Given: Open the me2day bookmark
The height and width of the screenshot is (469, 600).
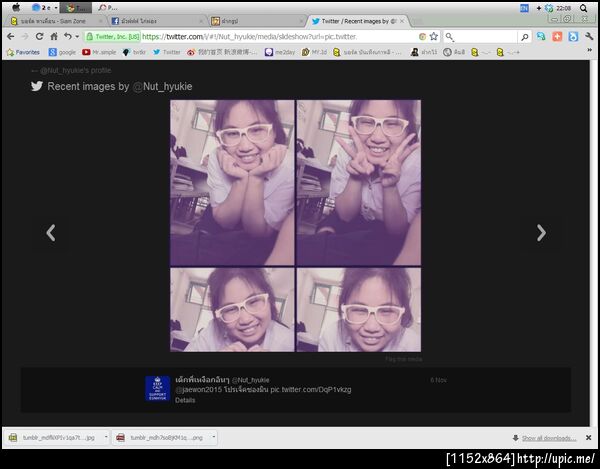Looking at the screenshot, I should (280, 52).
